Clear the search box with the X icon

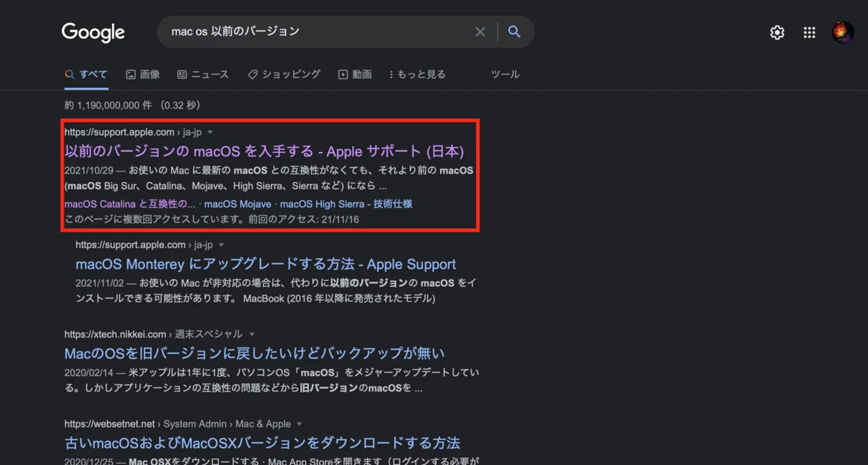point(480,32)
